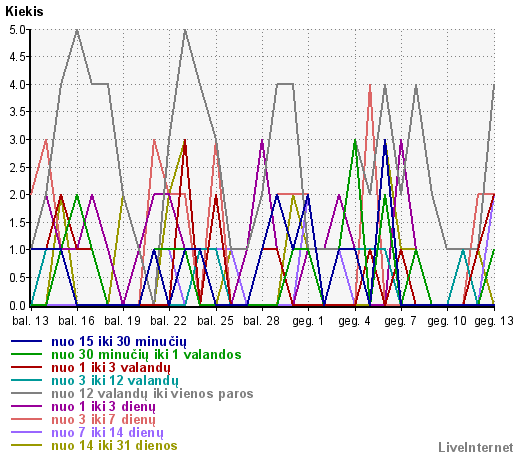Click the teal legend line swatch
Screen dimensions: 520x457
tap(27, 380)
